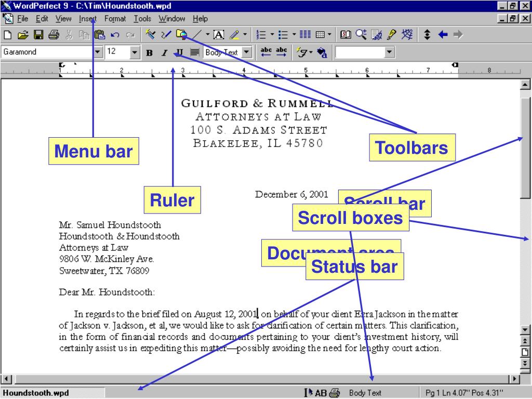Viewport: 532px width, 399px height.
Task: Expand the Table grid dropdown arrow
Action: [x=329, y=35]
